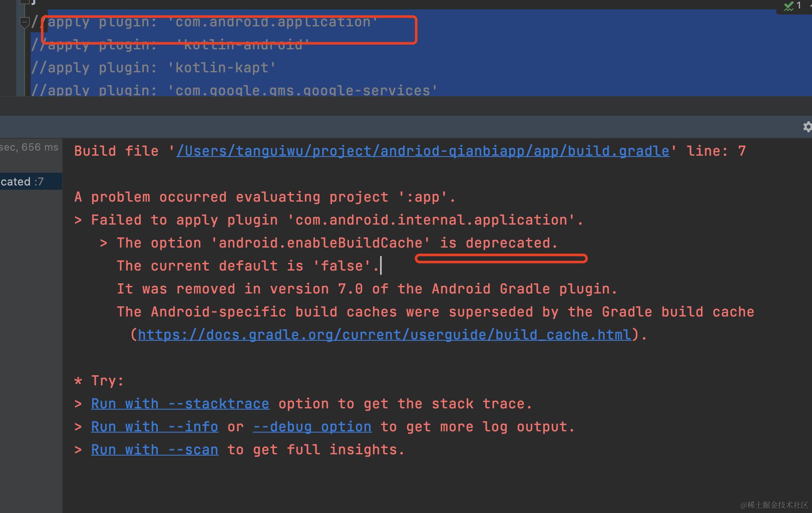Select the commented apply plugin 'com.android.application' line
The width and height of the screenshot is (812, 513).
[204, 22]
